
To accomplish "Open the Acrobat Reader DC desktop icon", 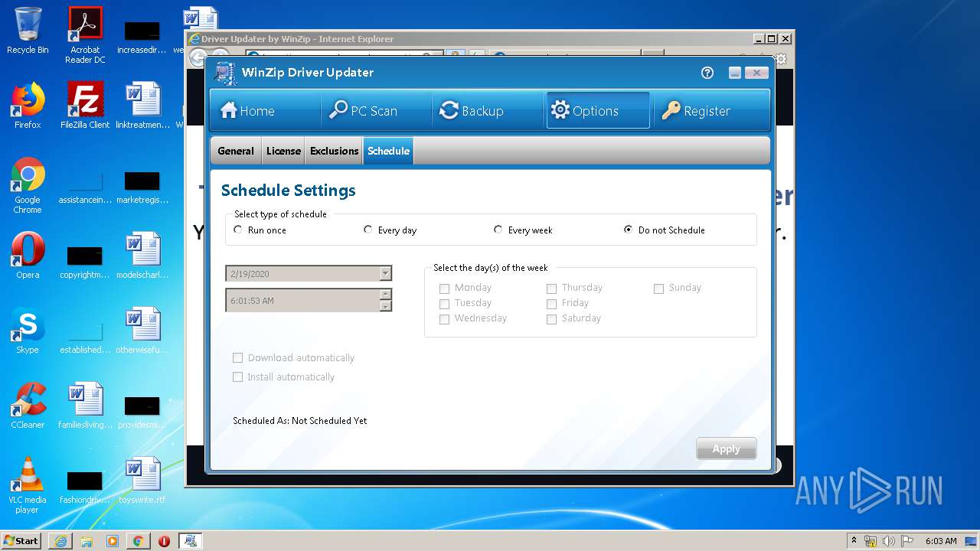I will click(x=85, y=35).
